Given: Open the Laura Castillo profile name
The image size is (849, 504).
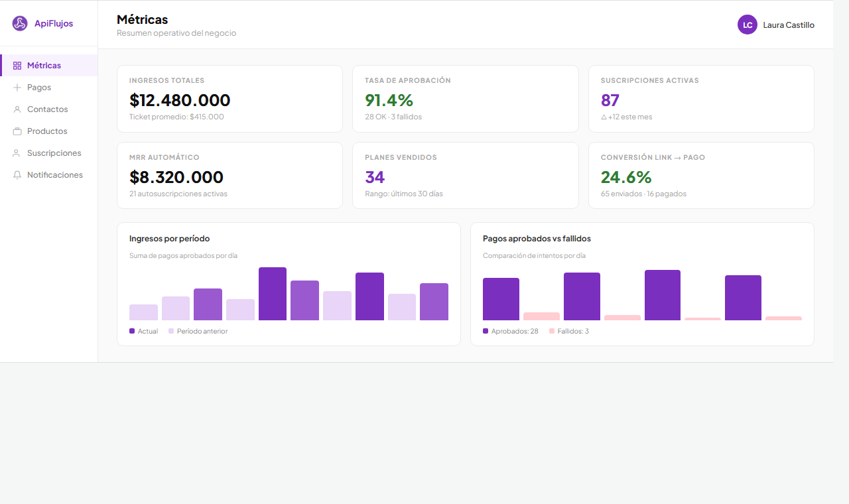Looking at the screenshot, I should [x=789, y=25].
